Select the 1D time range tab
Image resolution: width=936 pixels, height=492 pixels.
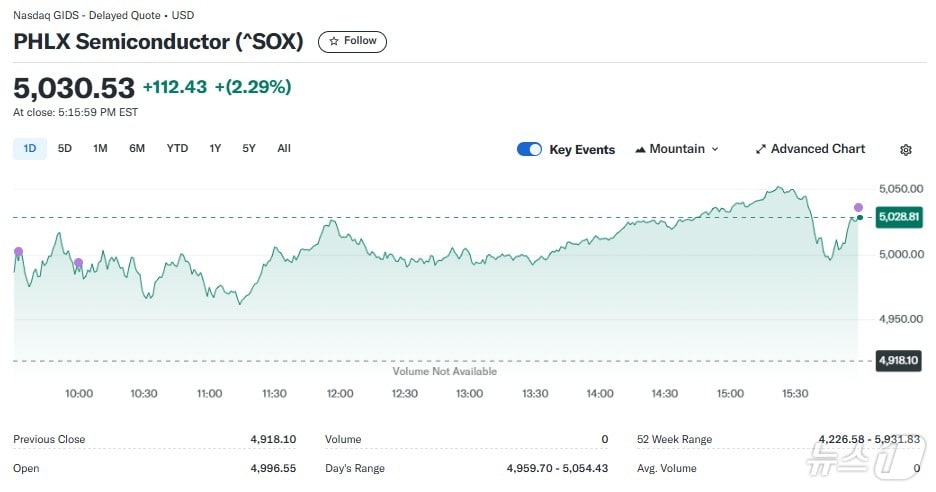tap(29, 148)
